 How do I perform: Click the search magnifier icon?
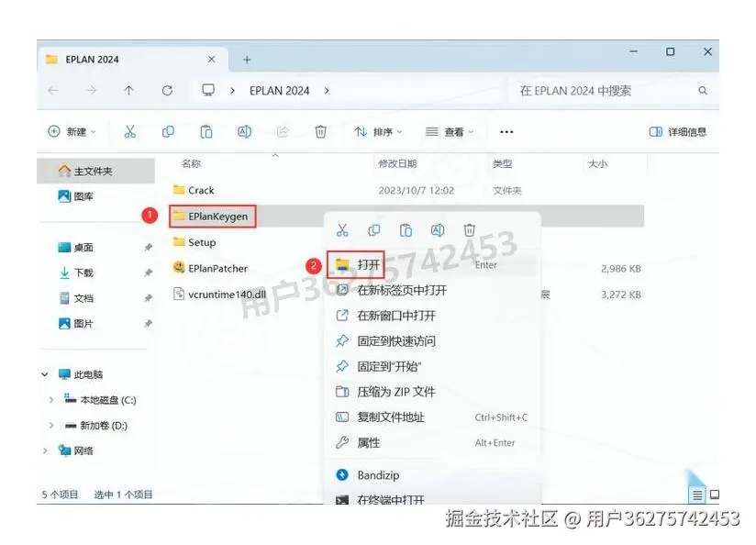[703, 90]
